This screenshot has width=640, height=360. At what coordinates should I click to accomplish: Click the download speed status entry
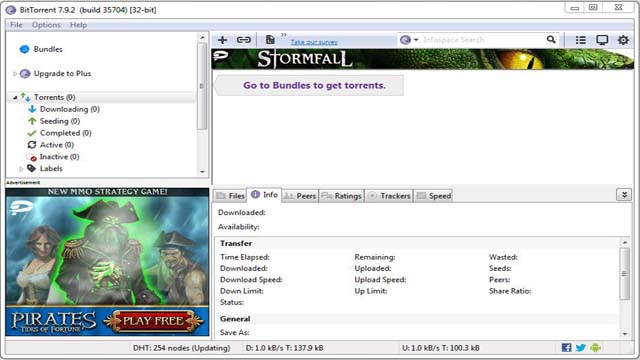[284, 348]
